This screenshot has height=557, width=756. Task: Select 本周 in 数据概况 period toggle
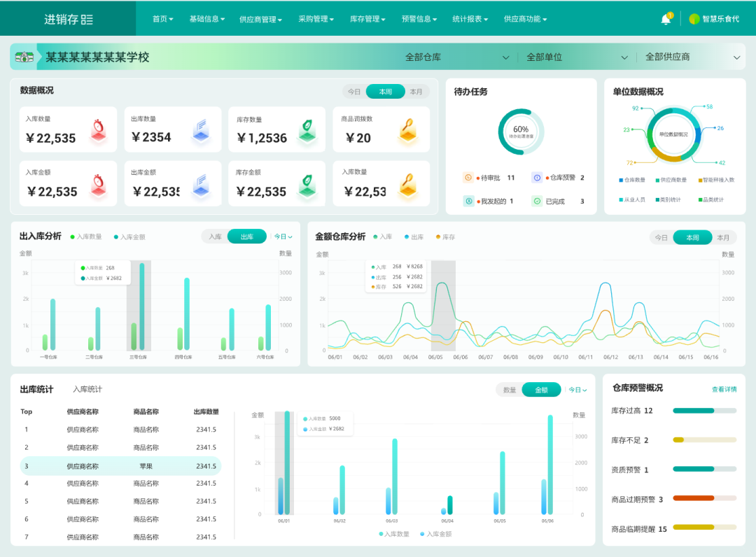point(385,92)
